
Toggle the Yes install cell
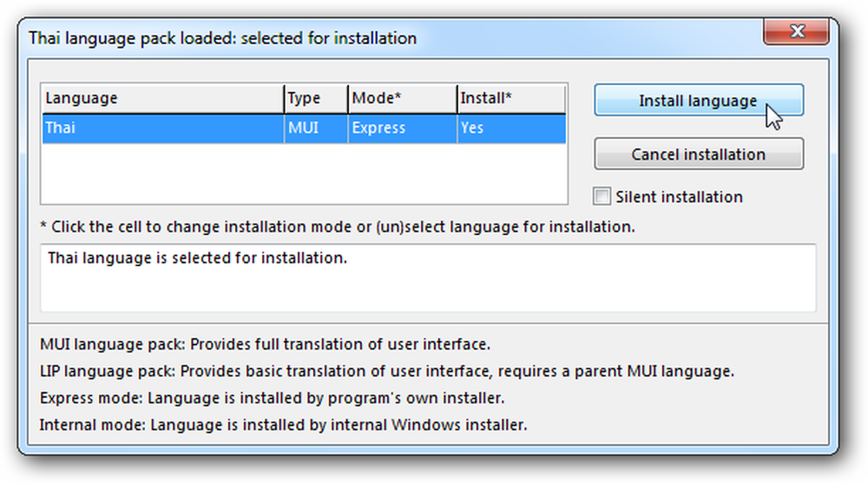[511, 128]
